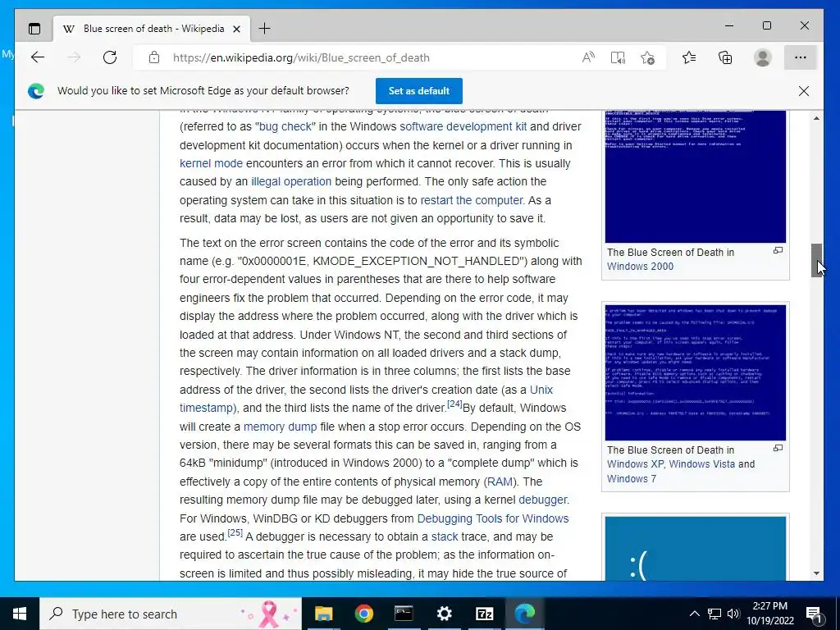
Task: Open a new browser tab
Action: pyautogui.click(x=265, y=29)
